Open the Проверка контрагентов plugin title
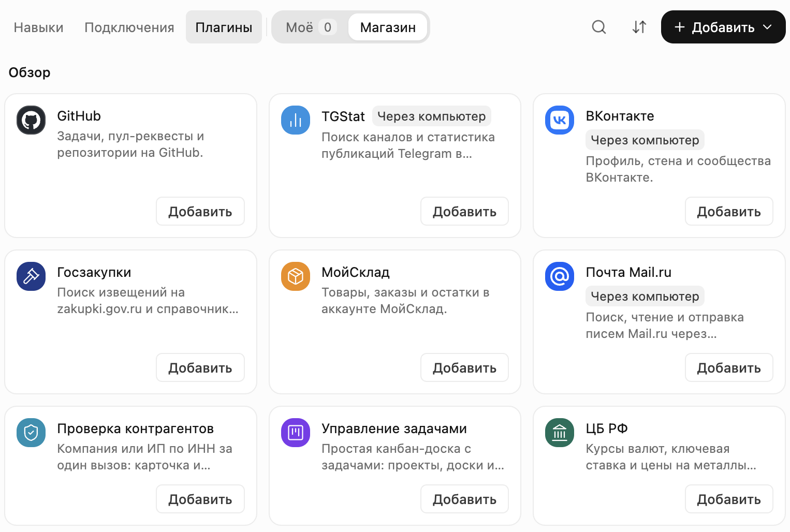The width and height of the screenshot is (790, 532). pos(135,428)
